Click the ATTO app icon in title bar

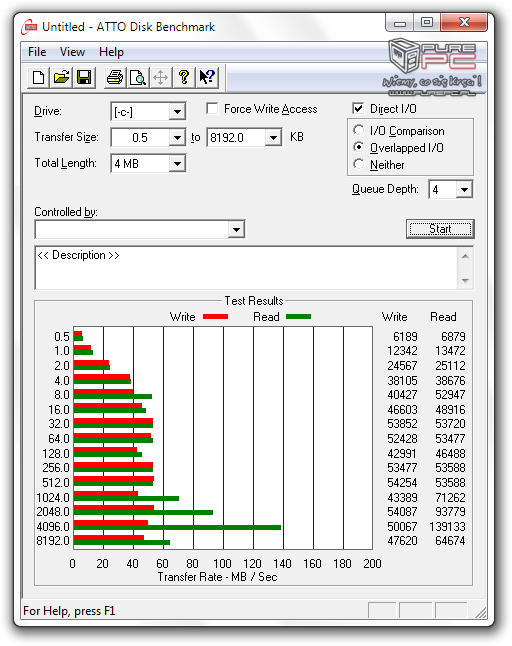point(29,27)
